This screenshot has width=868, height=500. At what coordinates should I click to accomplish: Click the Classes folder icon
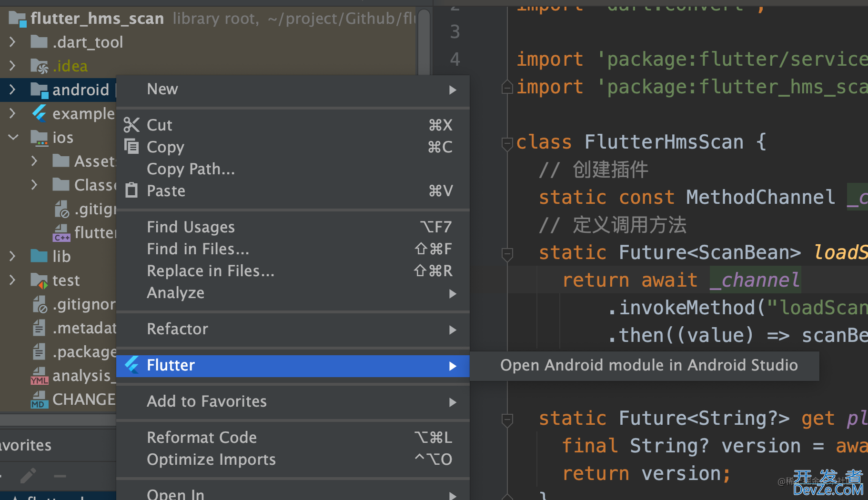[61, 185]
